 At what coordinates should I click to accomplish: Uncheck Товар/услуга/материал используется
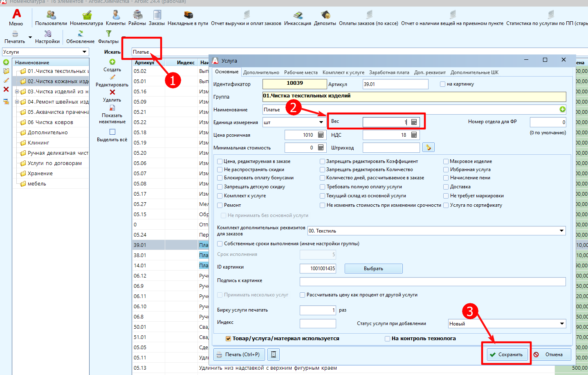click(x=228, y=339)
